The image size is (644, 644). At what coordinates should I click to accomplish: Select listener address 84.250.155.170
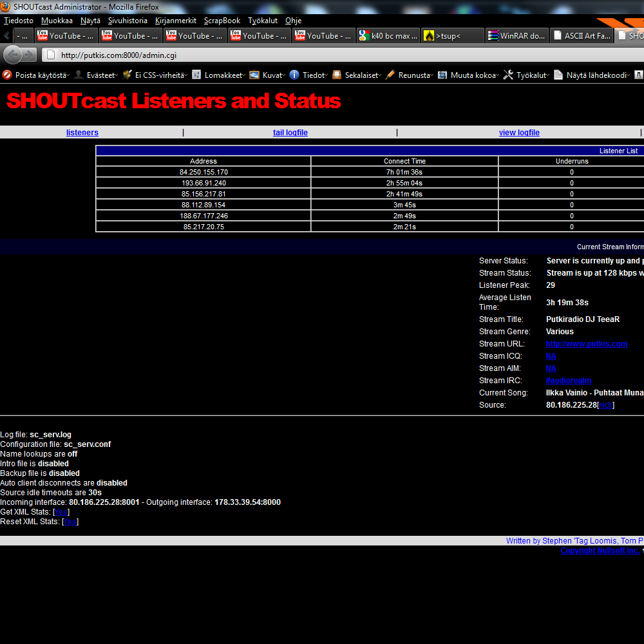click(204, 172)
